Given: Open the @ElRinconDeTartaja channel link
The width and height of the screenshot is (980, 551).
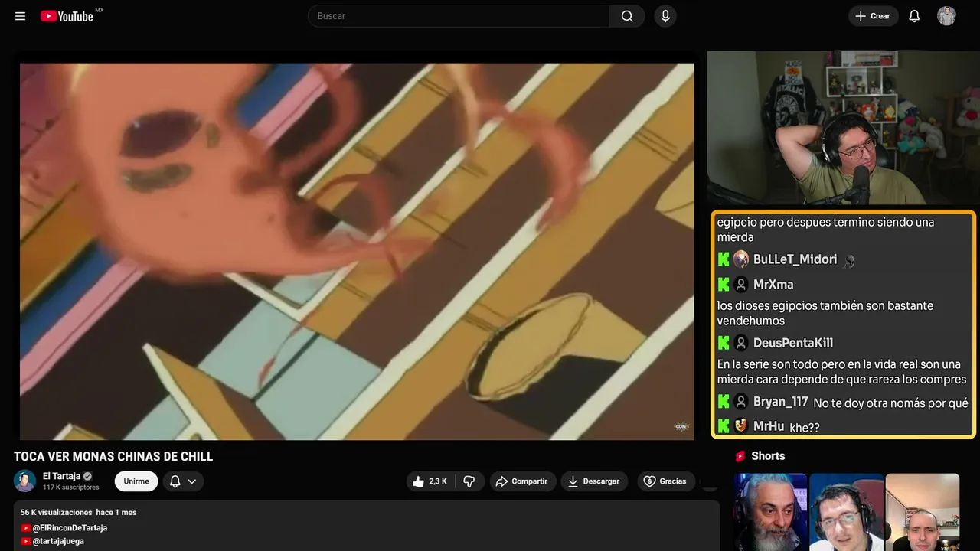Looking at the screenshot, I should [70, 528].
